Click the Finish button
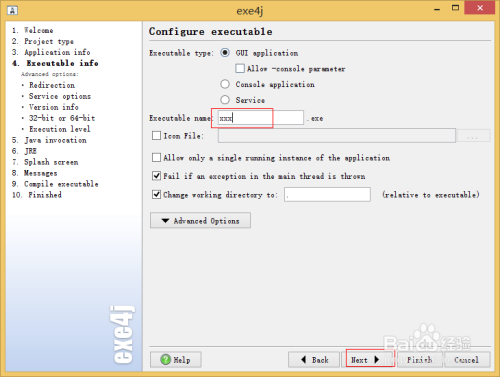The height and width of the screenshot is (377, 500). coord(420,359)
